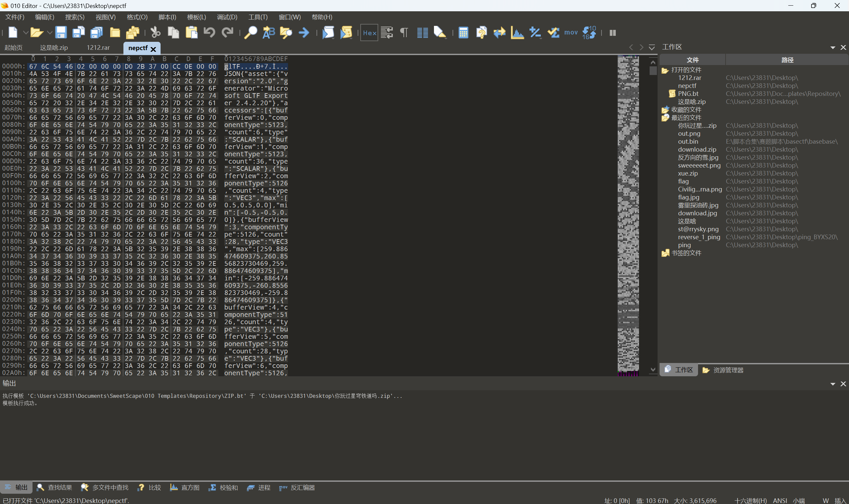
Task: Close the 工作区 workspace panel
Action: click(x=843, y=47)
